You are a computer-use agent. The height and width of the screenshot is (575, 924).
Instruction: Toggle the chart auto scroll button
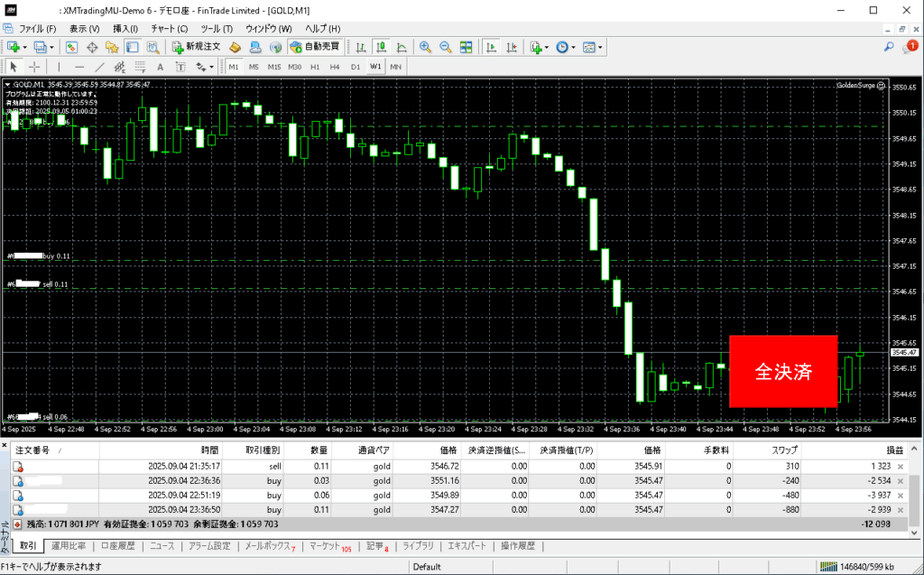click(492, 47)
